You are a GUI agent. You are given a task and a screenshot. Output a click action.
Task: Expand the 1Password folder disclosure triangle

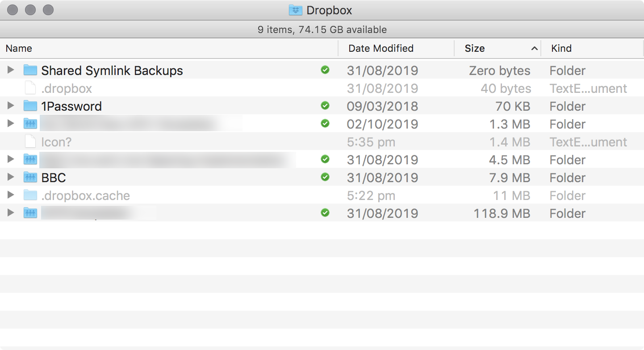coord(11,106)
